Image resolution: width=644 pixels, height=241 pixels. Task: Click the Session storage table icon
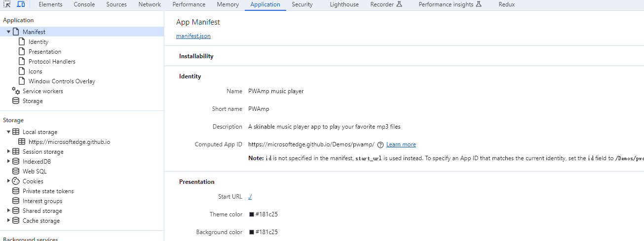[16, 151]
